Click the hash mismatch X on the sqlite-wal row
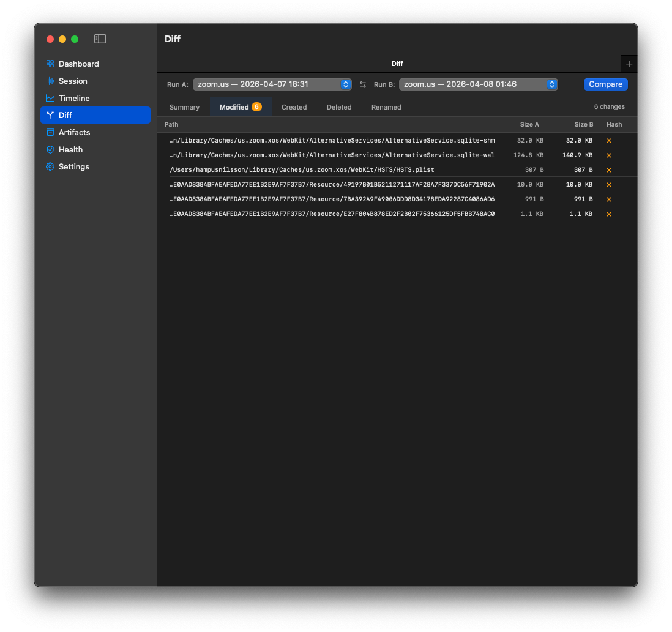The image size is (672, 632). point(608,155)
